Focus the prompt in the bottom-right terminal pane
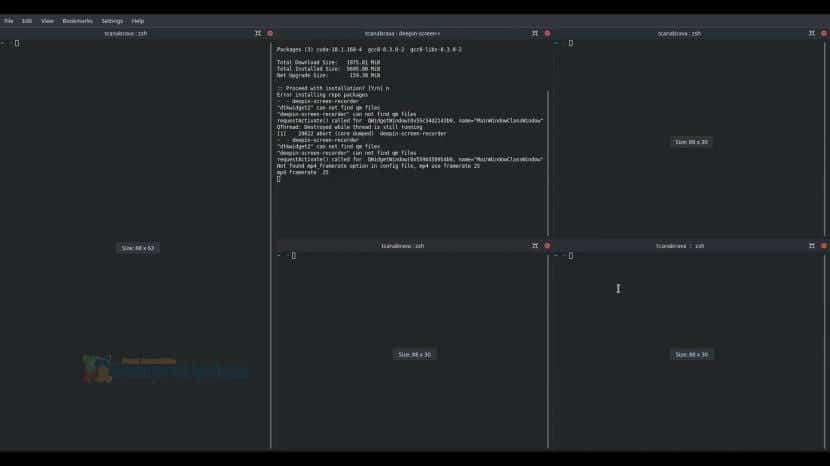The width and height of the screenshot is (830, 466). tap(571, 256)
